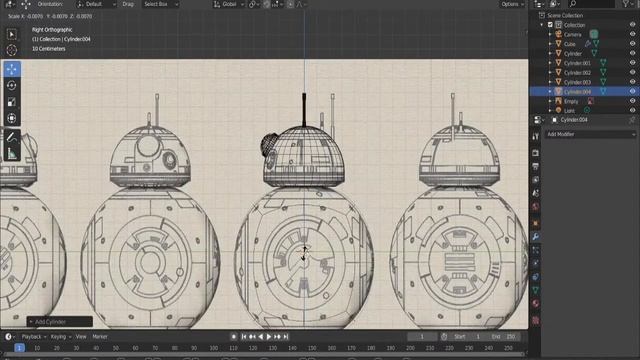Hide the Cube object in outliner

pyautogui.click(x=632, y=44)
